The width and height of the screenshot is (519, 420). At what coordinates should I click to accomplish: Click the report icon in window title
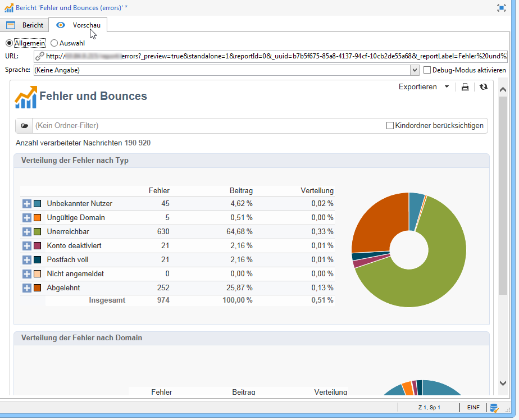click(x=9, y=8)
